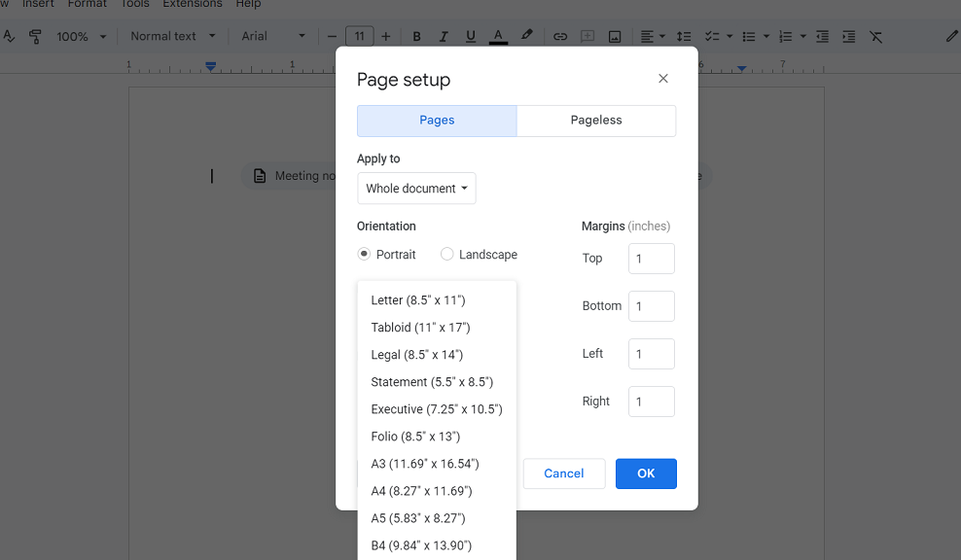
Task: Switch to the Pageless tab
Action: pos(595,121)
